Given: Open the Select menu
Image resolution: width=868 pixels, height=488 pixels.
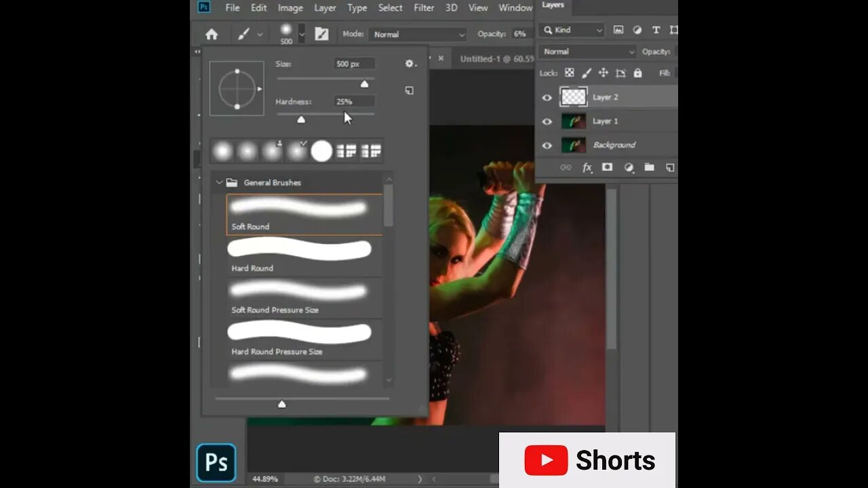Looking at the screenshot, I should click(x=390, y=7).
